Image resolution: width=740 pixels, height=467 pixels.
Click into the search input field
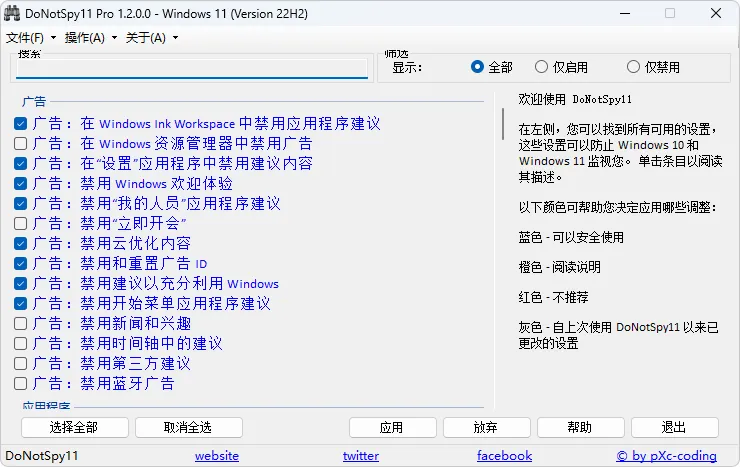(192, 68)
